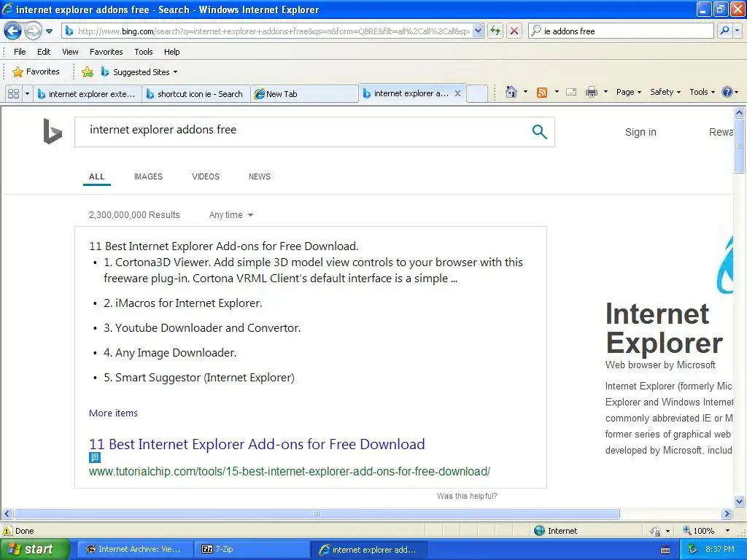
Task: Click the horizontal scrollbar right arrow
Action: [x=727, y=514]
